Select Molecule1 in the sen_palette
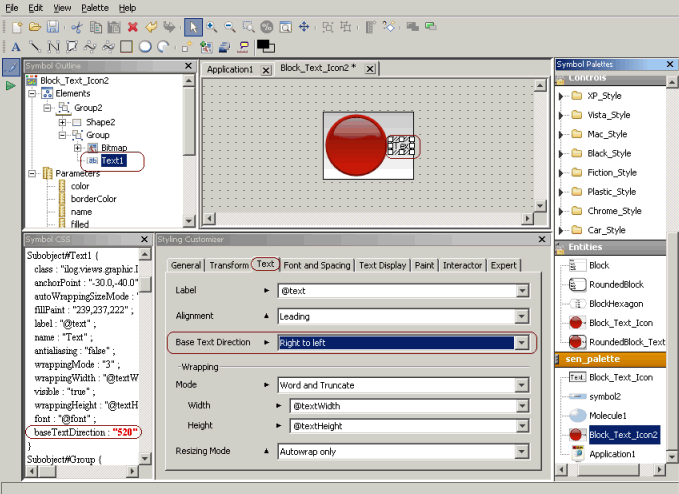679x494 pixels. coord(607,415)
